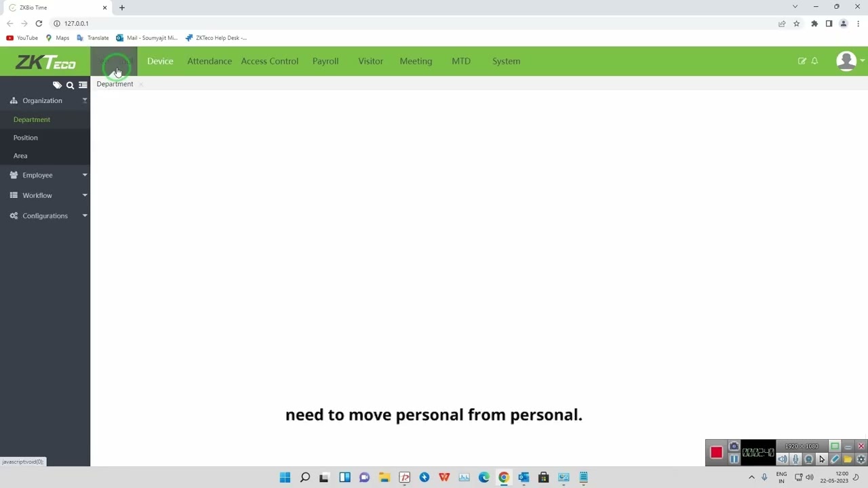The height and width of the screenshot is (488, 868).
Task: Share this page using the share icon
Action: point(782,23)
